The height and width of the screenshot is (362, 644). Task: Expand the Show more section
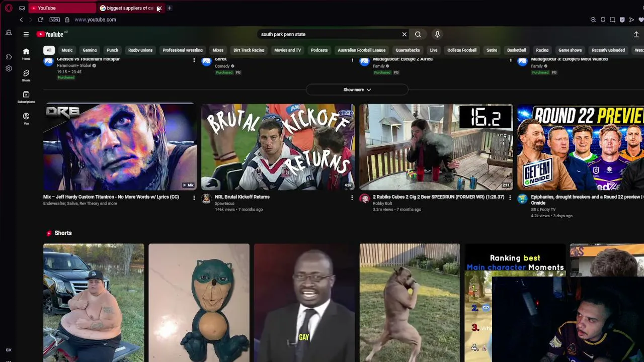click(x=357, y=90)
